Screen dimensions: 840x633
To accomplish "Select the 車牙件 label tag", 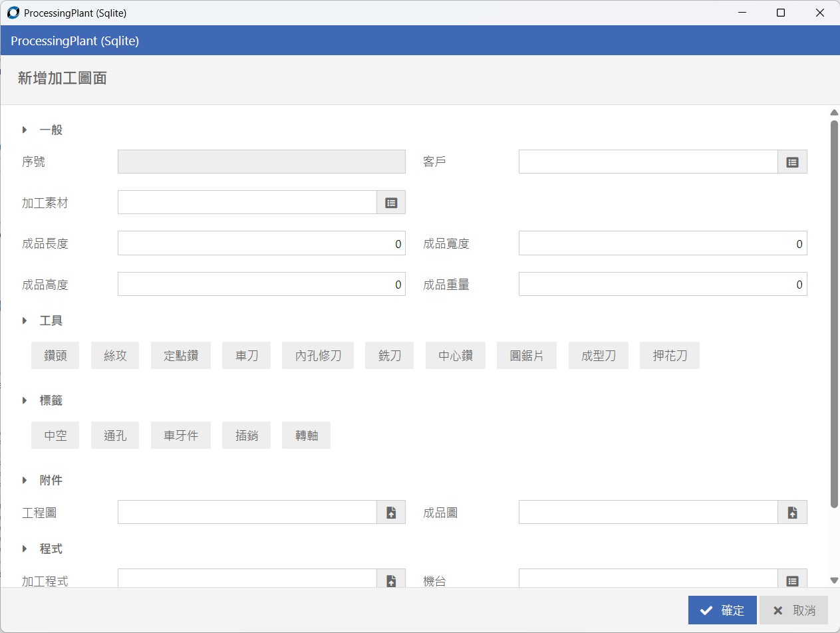I will click(x=181, y=436).
